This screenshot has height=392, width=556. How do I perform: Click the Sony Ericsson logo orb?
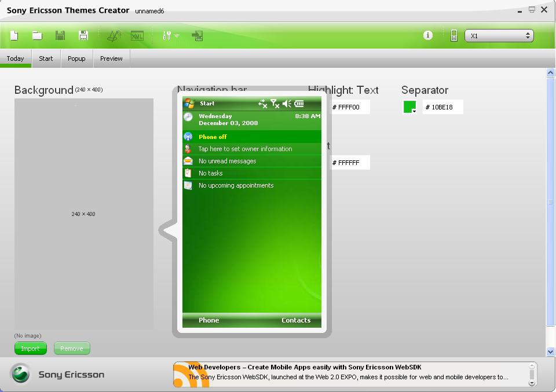click(21, 373)
